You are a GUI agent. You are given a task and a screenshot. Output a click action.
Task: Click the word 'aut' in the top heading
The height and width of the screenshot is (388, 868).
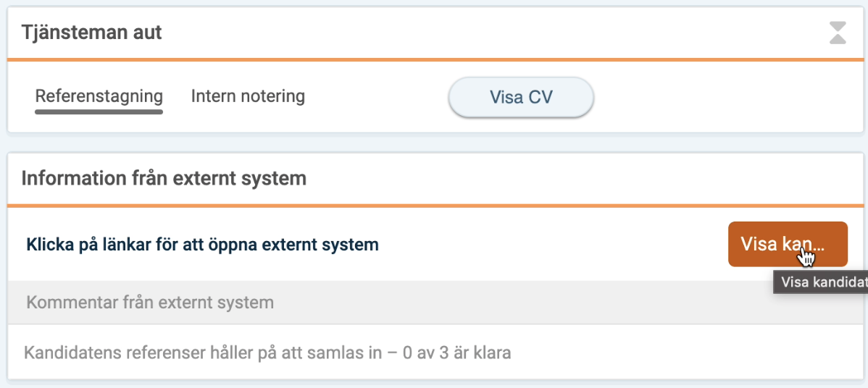click(x=146, y=33)
